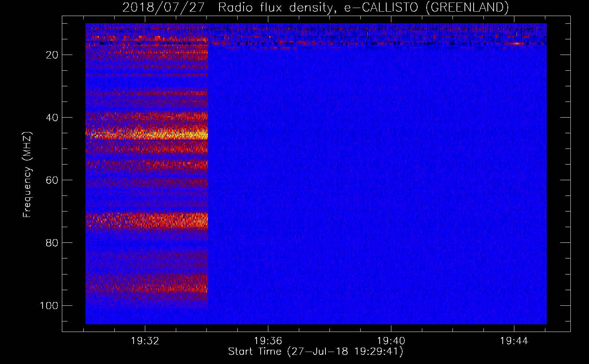
Task: Click the plot title 'Radio flux density, e-CALLISTO (GREENLAND)'
Action: pyautogui.click(x=363, y=7)
